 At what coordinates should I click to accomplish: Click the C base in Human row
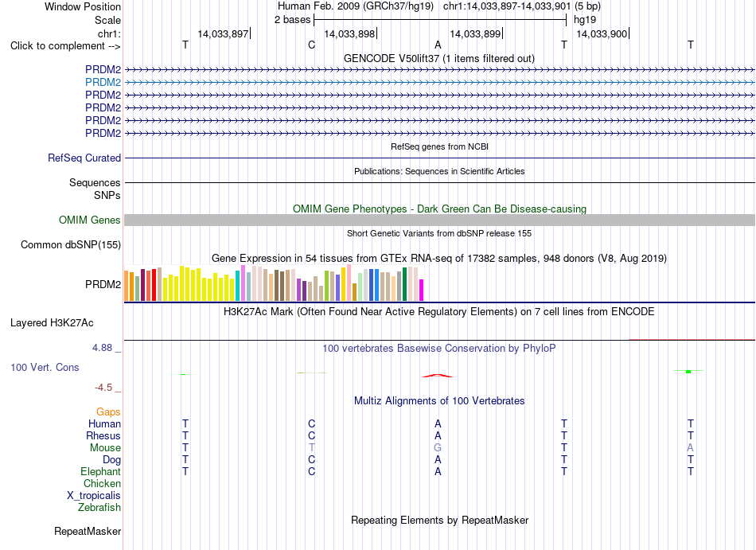click(311, 423)
